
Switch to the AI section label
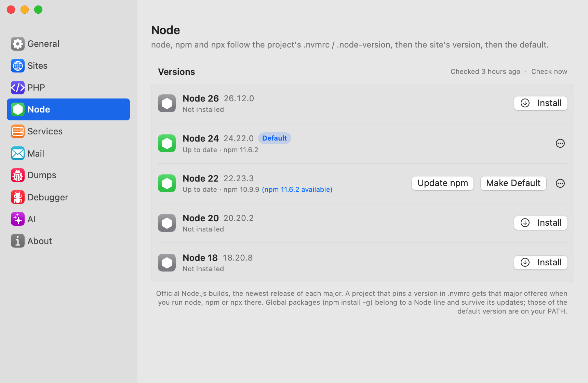pos(31,219)
